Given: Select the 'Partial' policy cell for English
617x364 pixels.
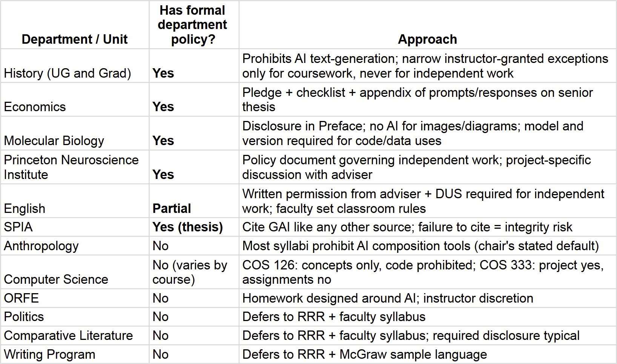Looking at the screenshot, I should [194, 201].
